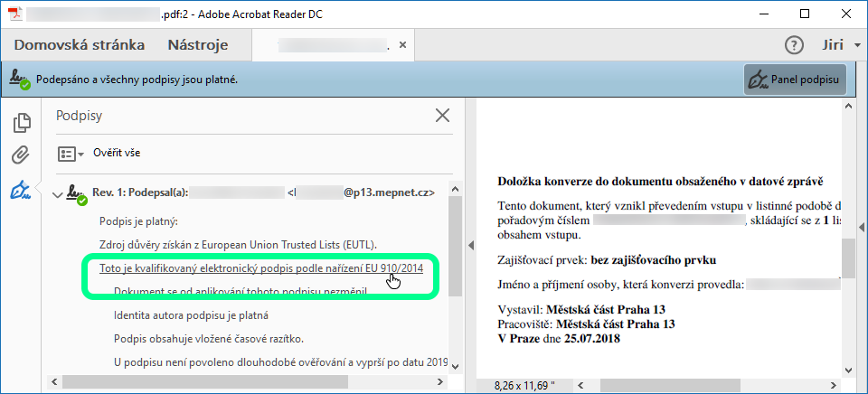This screenshot has width=868, height=394.
Task: Click the document vertical scrollbar thumb
Action: [x=847, y=260]
